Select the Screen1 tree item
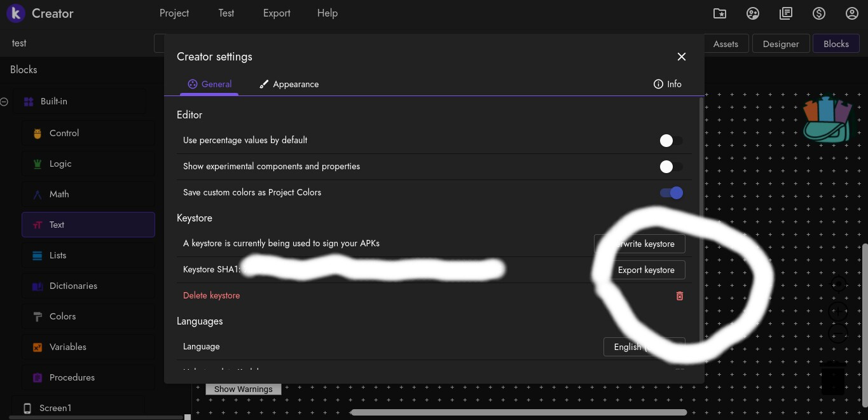Screen dimensions: 868x420 pyautogui.click(x=79, y=408)
